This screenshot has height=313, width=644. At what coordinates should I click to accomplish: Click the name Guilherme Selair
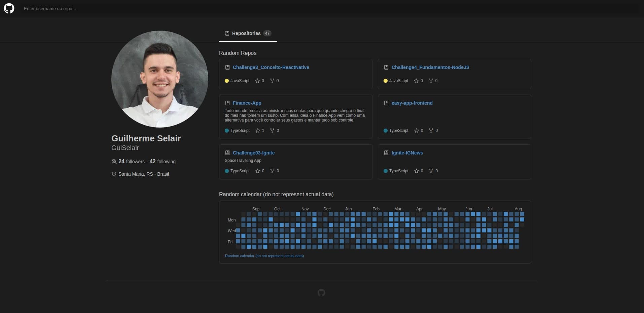pyautogui.click(x=146, y=138)
